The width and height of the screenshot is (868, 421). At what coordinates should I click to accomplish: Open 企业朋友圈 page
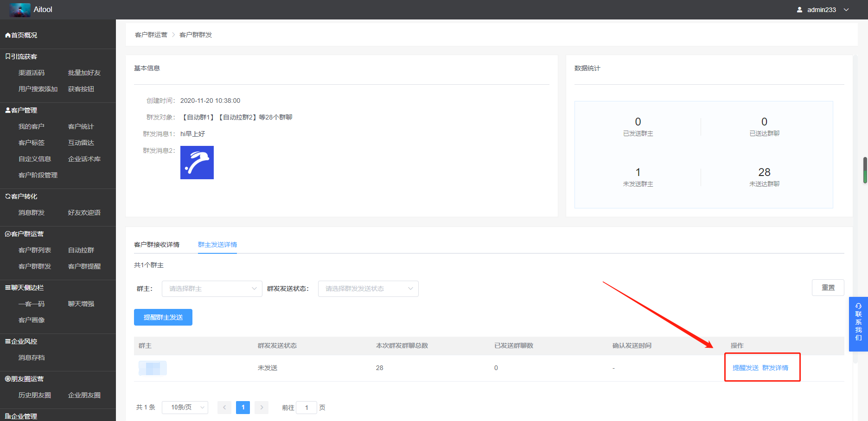tap(84, 395)
